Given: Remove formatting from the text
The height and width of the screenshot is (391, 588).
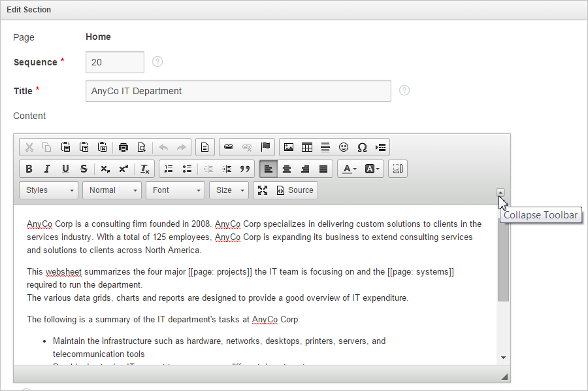Looking at the screenshot, I should tap(145, 169).
